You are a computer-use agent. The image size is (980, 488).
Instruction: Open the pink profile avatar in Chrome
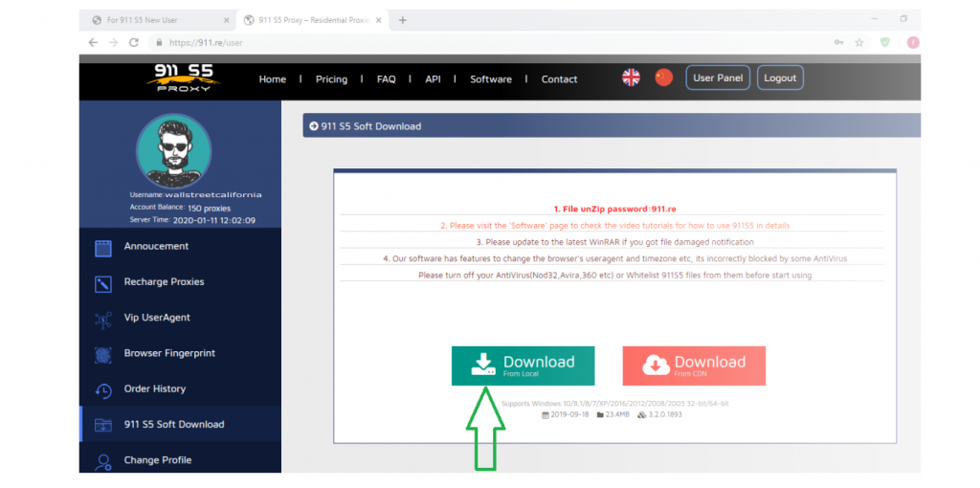913,42
